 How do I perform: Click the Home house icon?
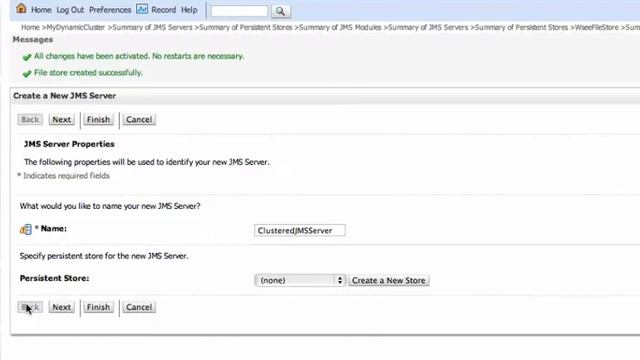21,9
